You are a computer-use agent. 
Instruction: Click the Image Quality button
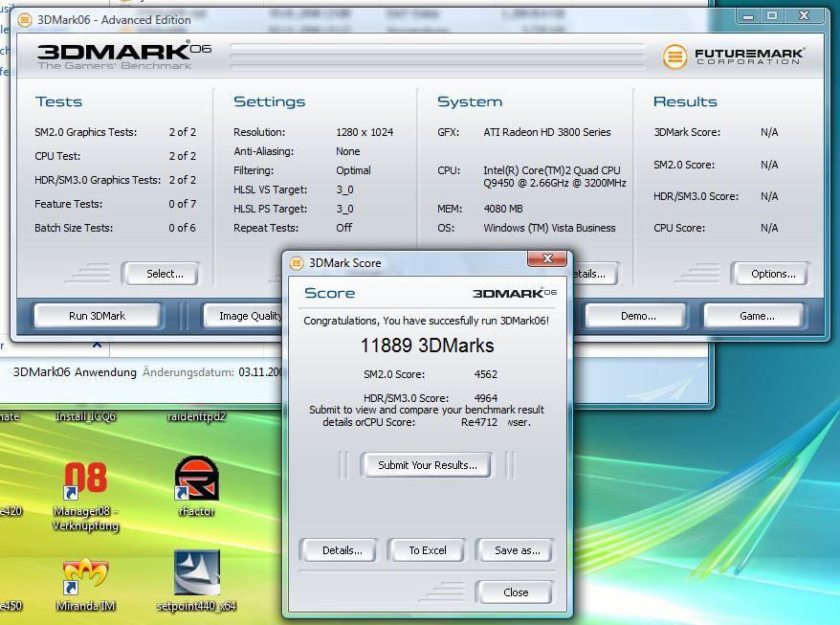click(243, 316)
